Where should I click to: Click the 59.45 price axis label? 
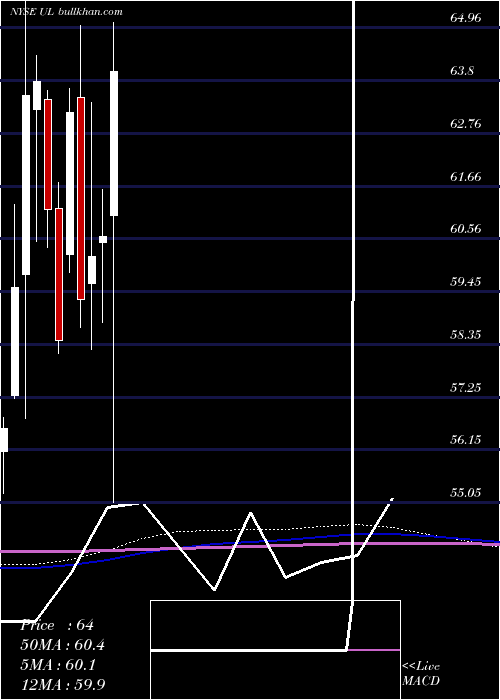click(x=466, y=282)
